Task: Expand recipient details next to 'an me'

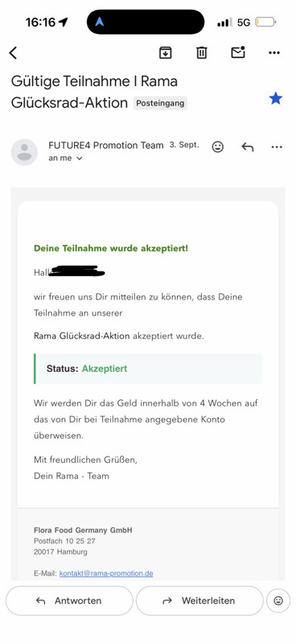Action: coord(80,159)
